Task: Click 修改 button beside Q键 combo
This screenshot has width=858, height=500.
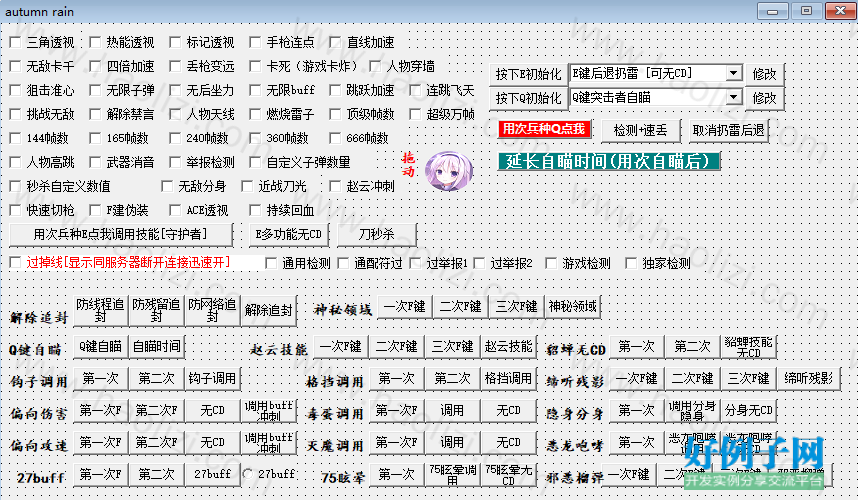Action: click(764, 98)
